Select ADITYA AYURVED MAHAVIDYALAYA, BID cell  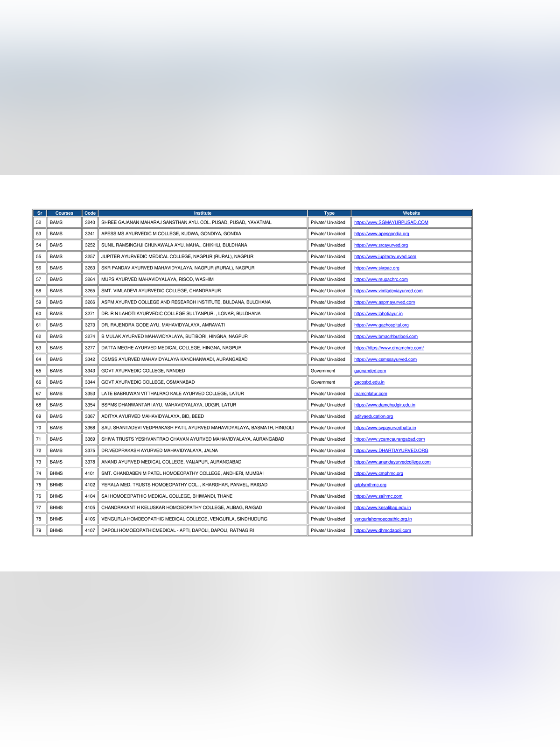pyautogui.click(x=203, y=416)
